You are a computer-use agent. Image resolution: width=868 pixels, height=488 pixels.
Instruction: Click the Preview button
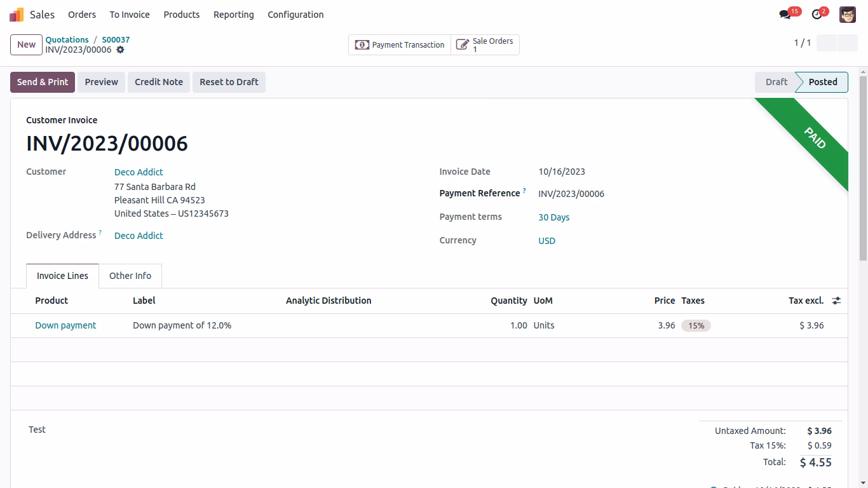pos(102,82)
